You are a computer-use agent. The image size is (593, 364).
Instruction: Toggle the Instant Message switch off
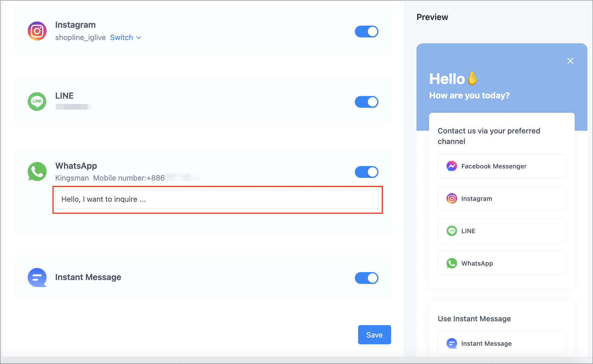click(366, 278)
